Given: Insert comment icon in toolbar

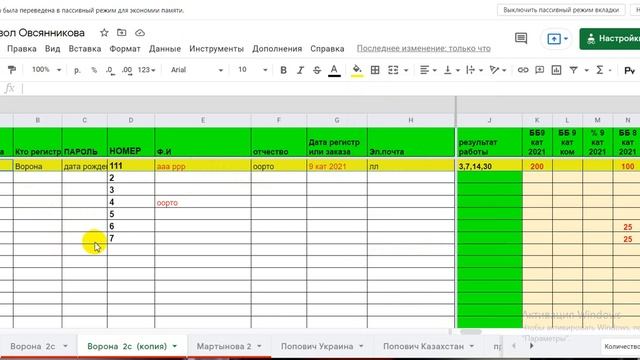Looking at the screenshot, I should pyautogui.click(x=539, y=70).
